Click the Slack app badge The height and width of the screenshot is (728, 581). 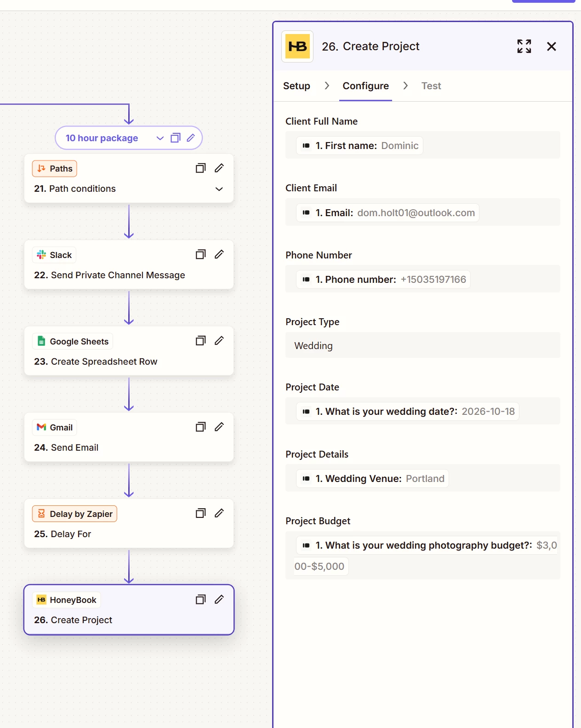(x=54, y=255)
